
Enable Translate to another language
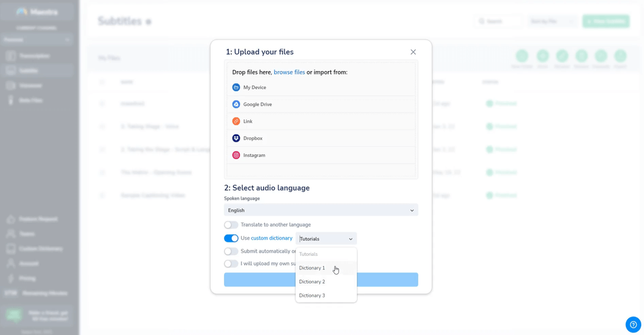tap(231, 224)
